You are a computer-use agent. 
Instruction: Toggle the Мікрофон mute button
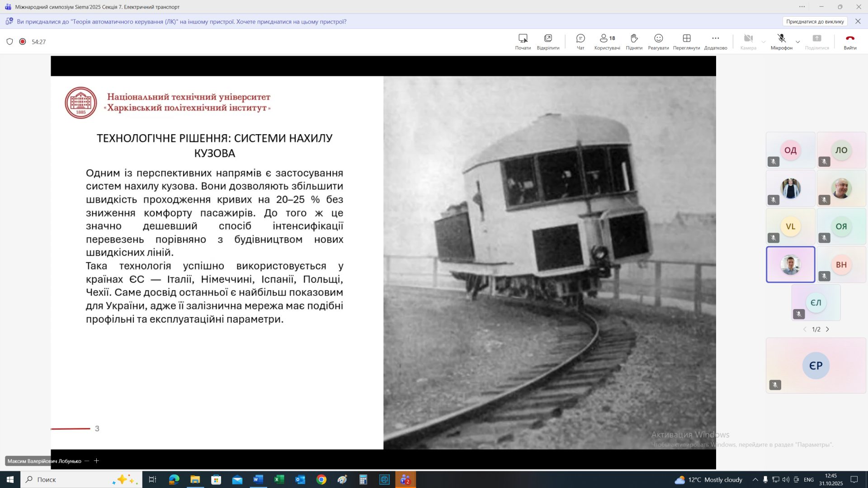point(781,41)
